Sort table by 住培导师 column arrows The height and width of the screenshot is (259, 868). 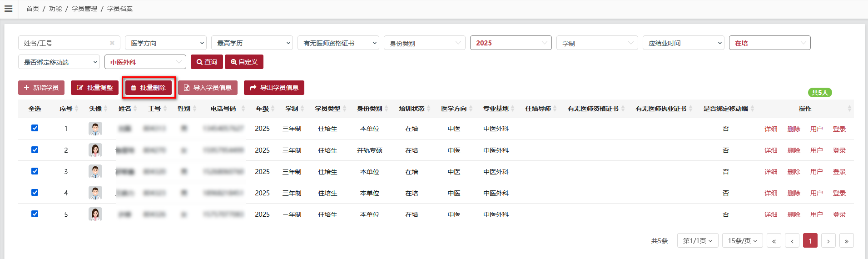click(x=555, y=109)
